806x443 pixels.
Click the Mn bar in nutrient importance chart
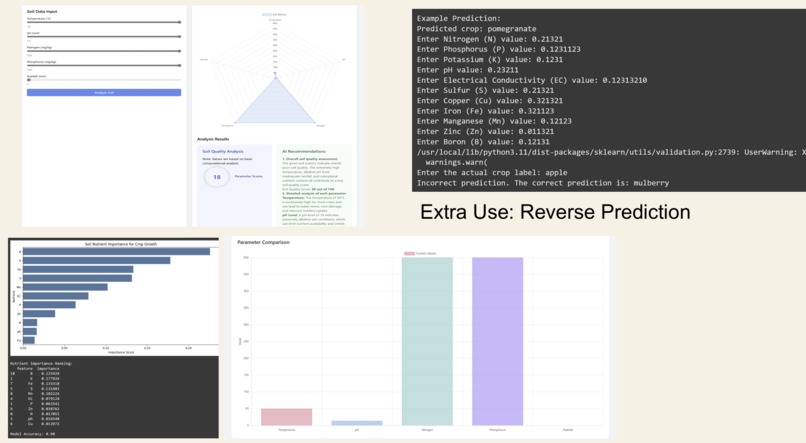(65, 287)
